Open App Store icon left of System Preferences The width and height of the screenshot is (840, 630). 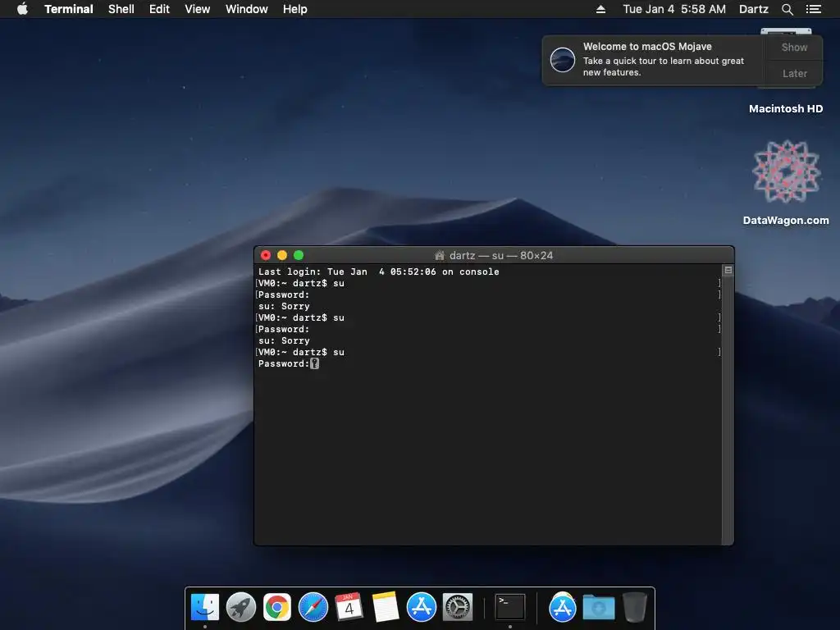(x=421, y=608)
